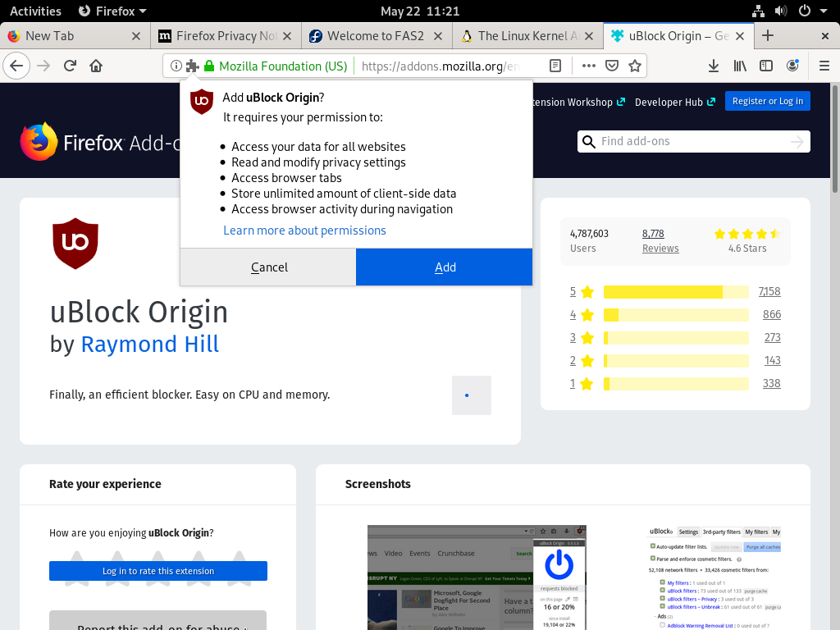Click Log in to rate this extension

(158, 571)
